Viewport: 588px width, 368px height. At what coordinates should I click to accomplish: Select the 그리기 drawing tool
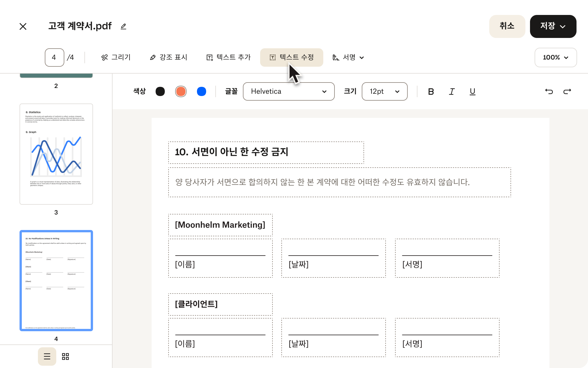116,57
